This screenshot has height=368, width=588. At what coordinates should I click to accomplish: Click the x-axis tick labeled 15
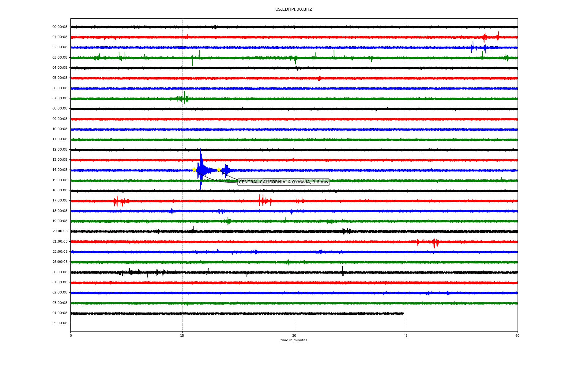click(182, 335)
